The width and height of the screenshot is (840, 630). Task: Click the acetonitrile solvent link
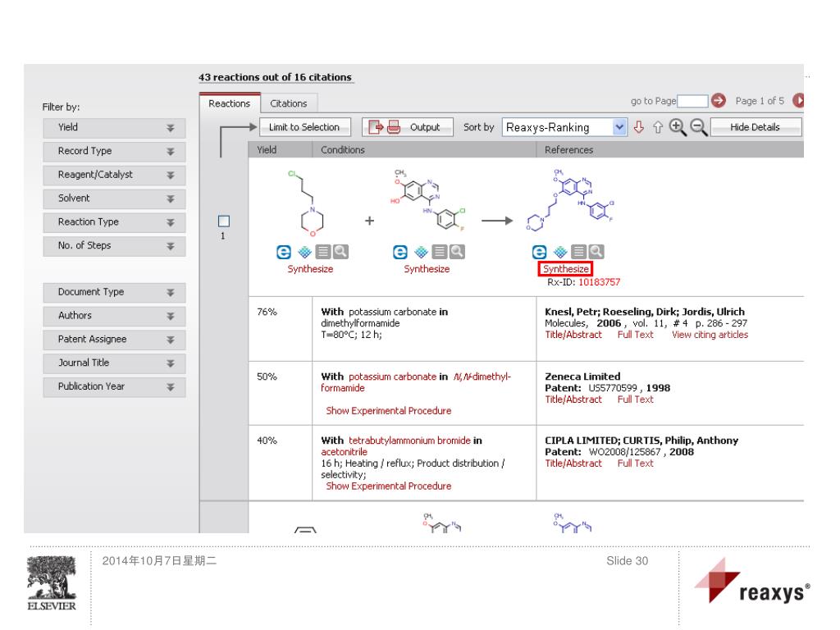[x=344, y=452]
